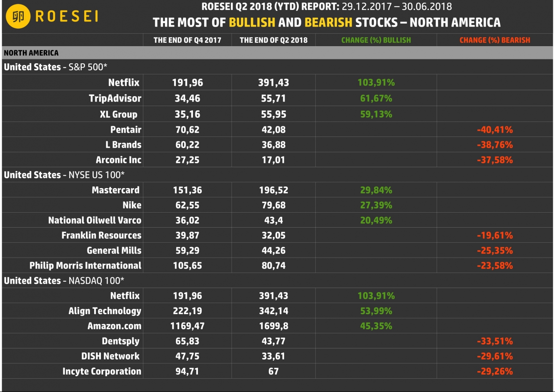The width and height of the screenshot is (555, 392).
Task: Click the Philip Morris International row name
Action: [x=85, y=265]
